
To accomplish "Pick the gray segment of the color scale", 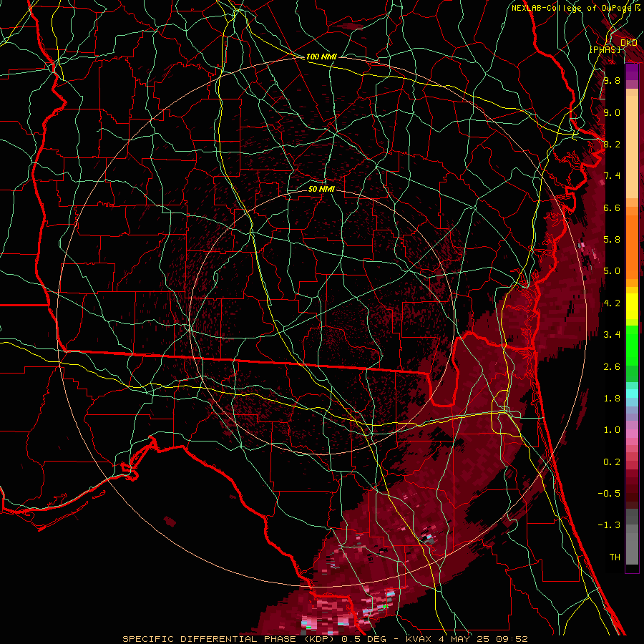I will [632, 537].
